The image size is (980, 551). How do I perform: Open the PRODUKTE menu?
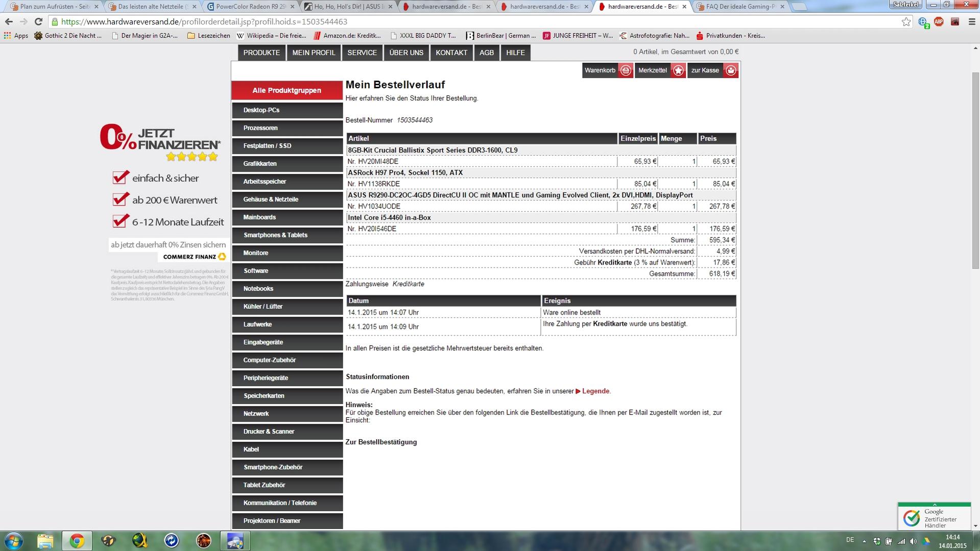click(x=261, y=53)
